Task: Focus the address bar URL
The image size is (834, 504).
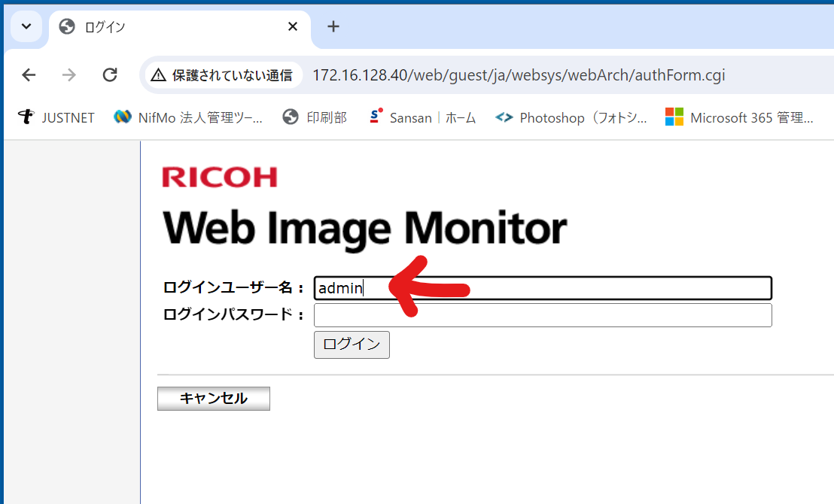Action: coord(519,75)
